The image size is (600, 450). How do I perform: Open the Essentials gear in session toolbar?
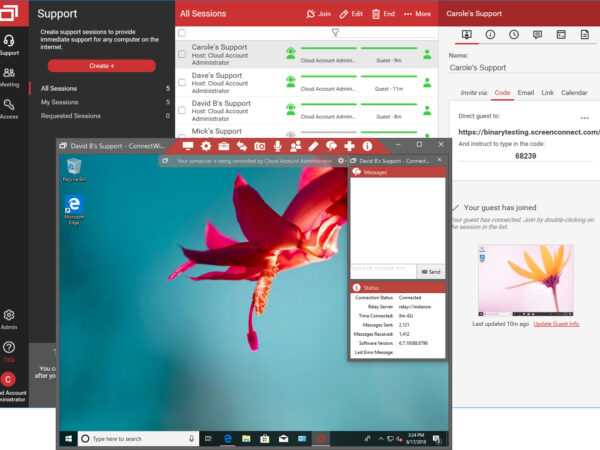click(206, 146)
